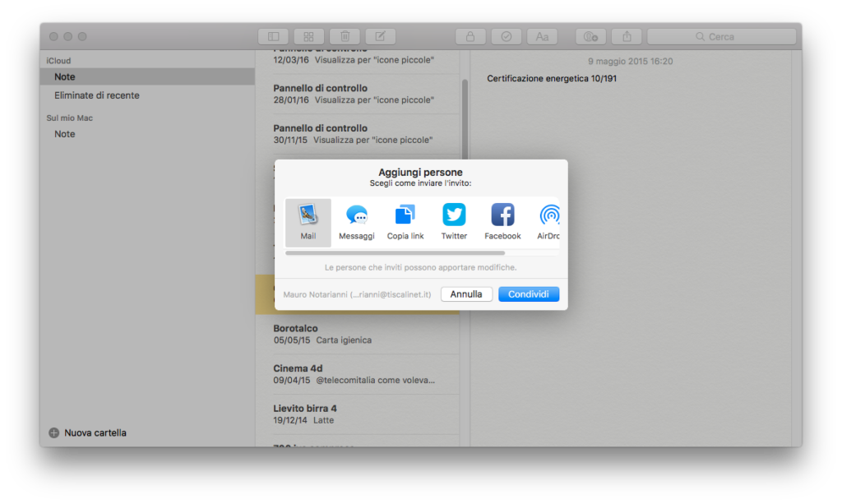Compose a new note
This screenshot has height=504, width=842.
pyautogui.click(x=380, y=36)
